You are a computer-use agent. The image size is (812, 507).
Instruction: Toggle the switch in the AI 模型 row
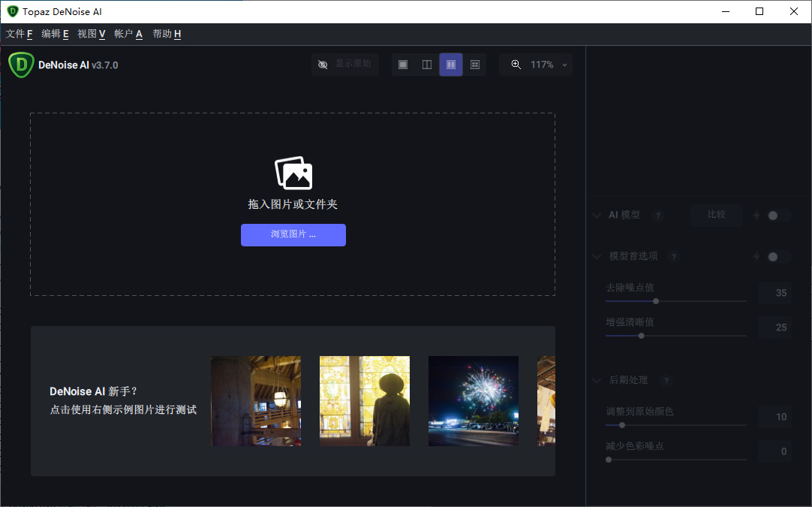pyautogui.click(x=777, y=216)
